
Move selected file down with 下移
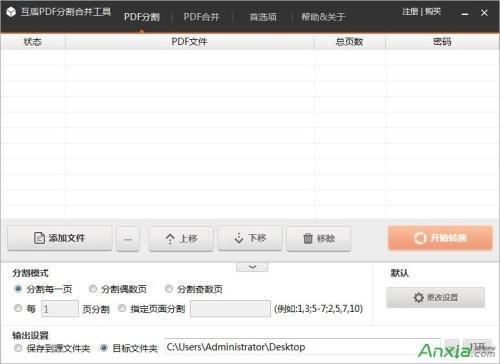click(x=250, y=238)
